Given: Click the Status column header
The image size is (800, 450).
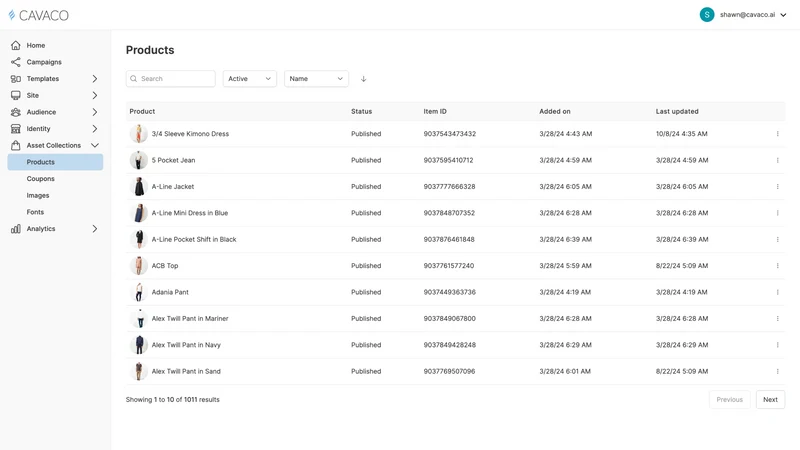Looking at the screenshot, I should tap(361, 111).
